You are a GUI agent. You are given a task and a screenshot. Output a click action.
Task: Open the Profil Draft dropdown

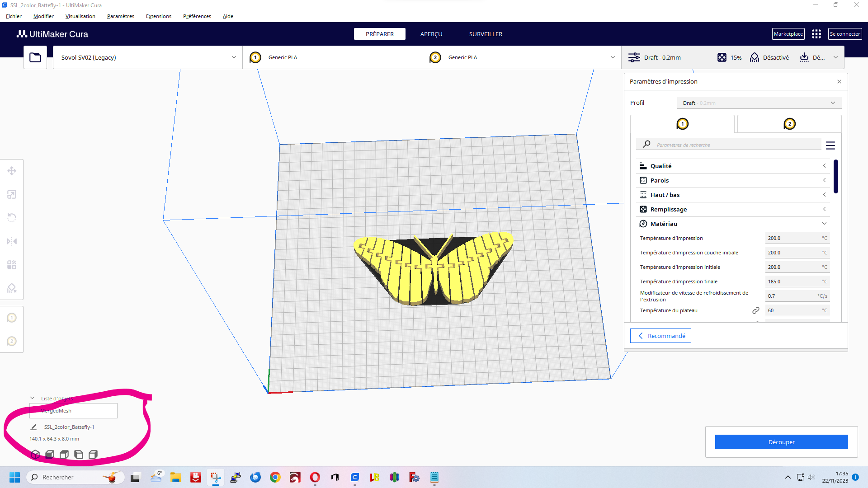[759, 103]
